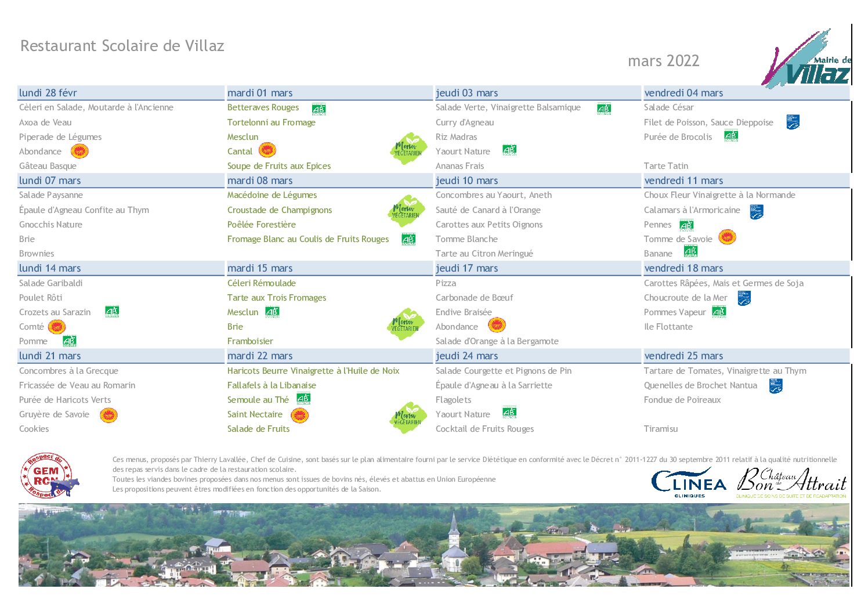This screenshot has width=868, height=614.
Task: Click the AOP seal next to Tomme de Savoie
Action: click(x=727, y=237)
